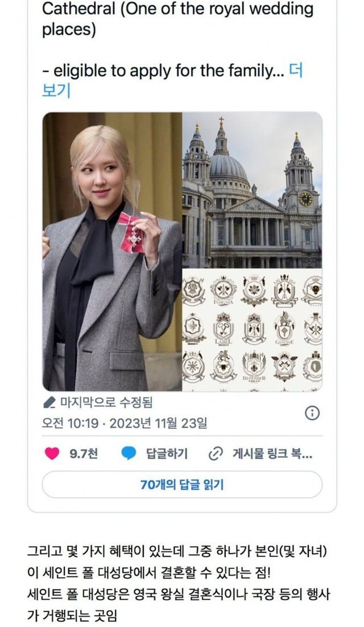Click the Cathedral royal wedding tweet text

pyautogui.click(x=178, y=19)
